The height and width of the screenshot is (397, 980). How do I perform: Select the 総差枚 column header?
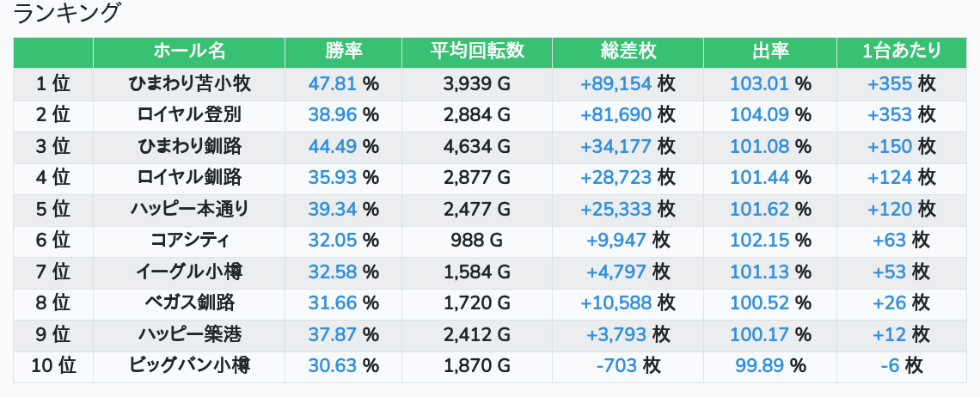[628, 52]
